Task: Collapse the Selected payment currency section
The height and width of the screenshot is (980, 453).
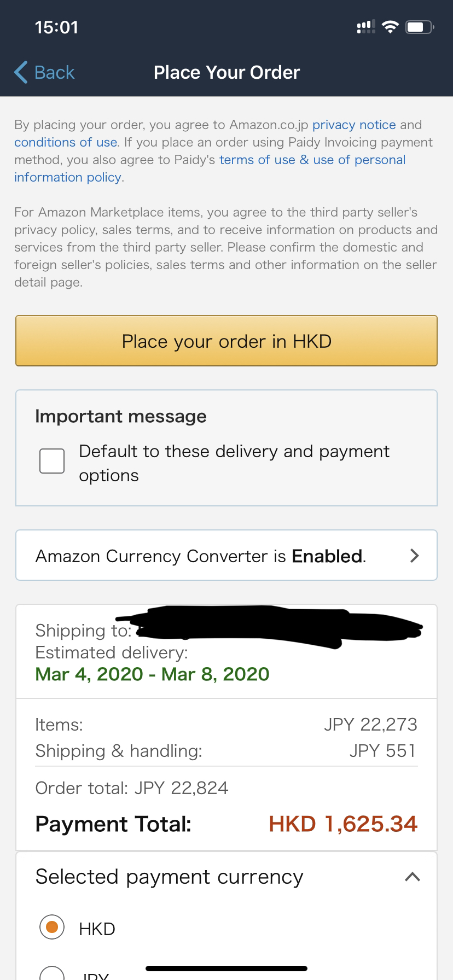Action: (x=413, y=877)
